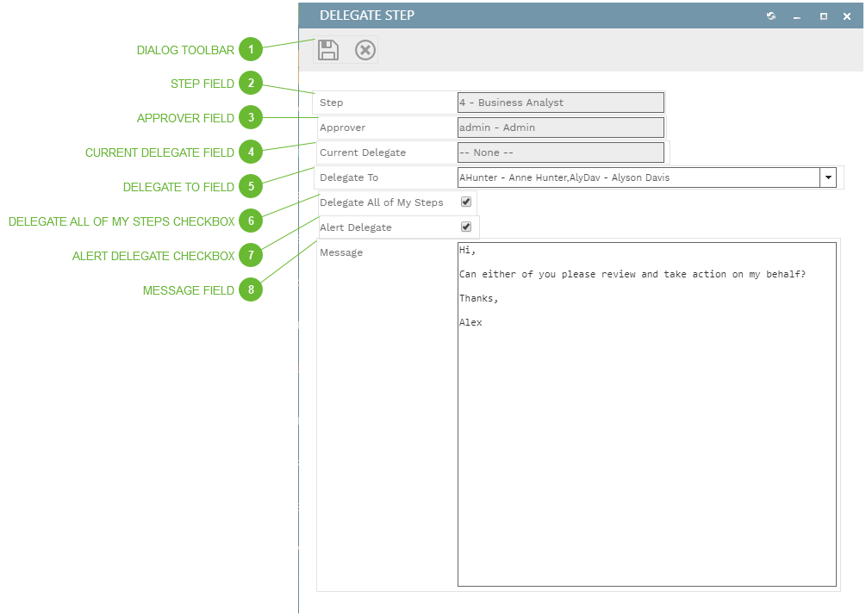
Task: Click green badge number 5 for Delegate To
Action: [251, 186]
